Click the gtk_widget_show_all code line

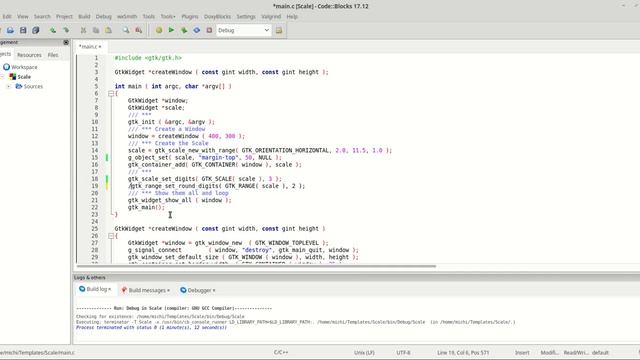click(180, 200)
